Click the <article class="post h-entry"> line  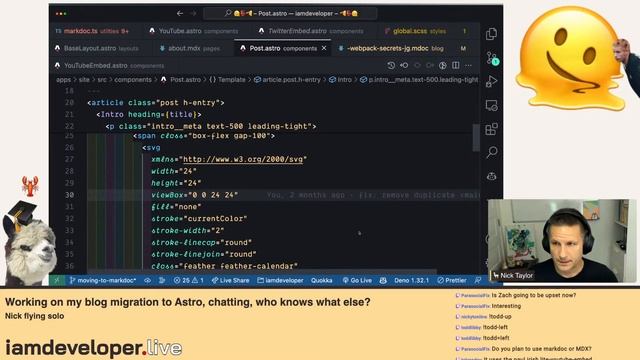click(x=156, y=103)
